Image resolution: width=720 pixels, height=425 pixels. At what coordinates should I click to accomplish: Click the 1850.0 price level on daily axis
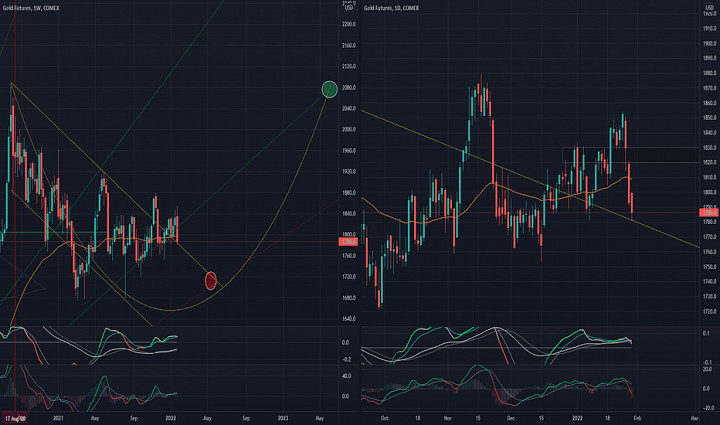[709, 118]
